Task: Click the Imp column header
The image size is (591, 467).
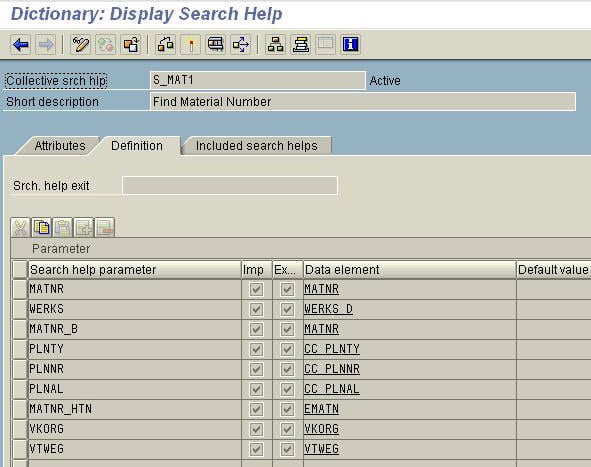Action: (257, 269)
